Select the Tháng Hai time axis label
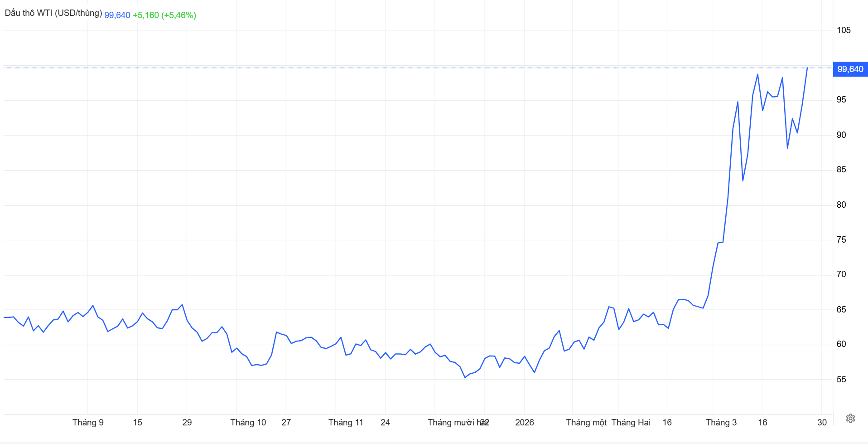868x444 pixels. pos(631,423)
